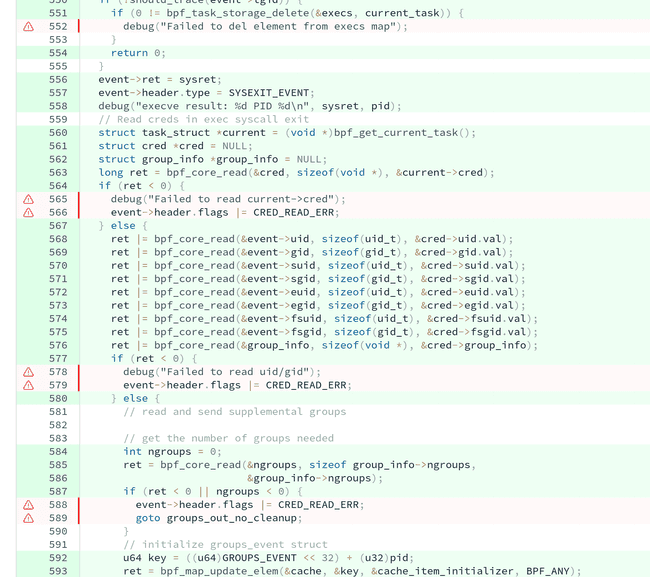Click 'struct group_info *group_info = NULL;' line
Screen dimensions: 650x577
pyautogui.click(x=213, y=159)
